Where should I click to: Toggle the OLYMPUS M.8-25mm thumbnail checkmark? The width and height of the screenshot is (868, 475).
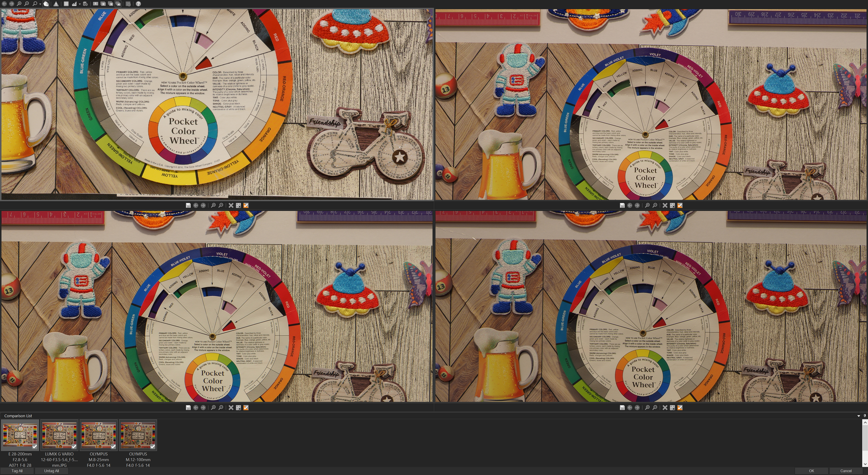point(113,447)
